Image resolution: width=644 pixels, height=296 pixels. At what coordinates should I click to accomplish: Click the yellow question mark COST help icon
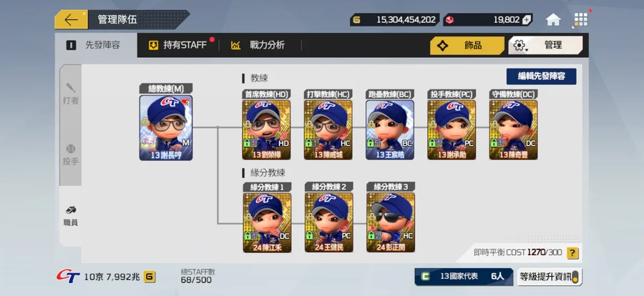coord(572,253)
